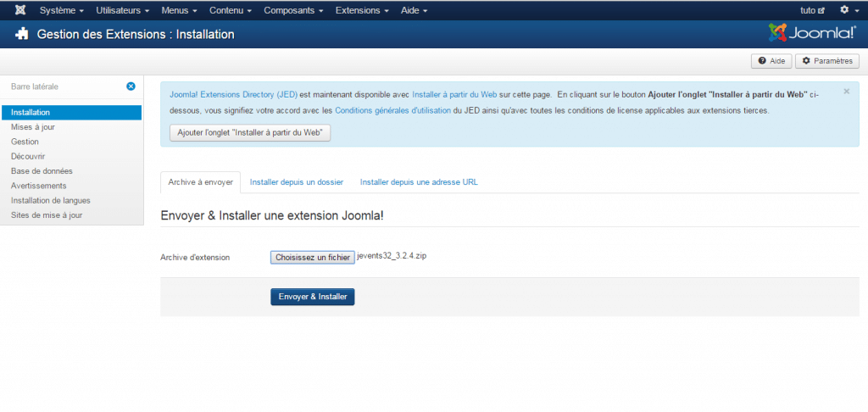The width and height of the screenshot is (868, 412).
Task: Click Ajouter l'onglet Installer à partir du Web
Action: click(x=250, y=133)
